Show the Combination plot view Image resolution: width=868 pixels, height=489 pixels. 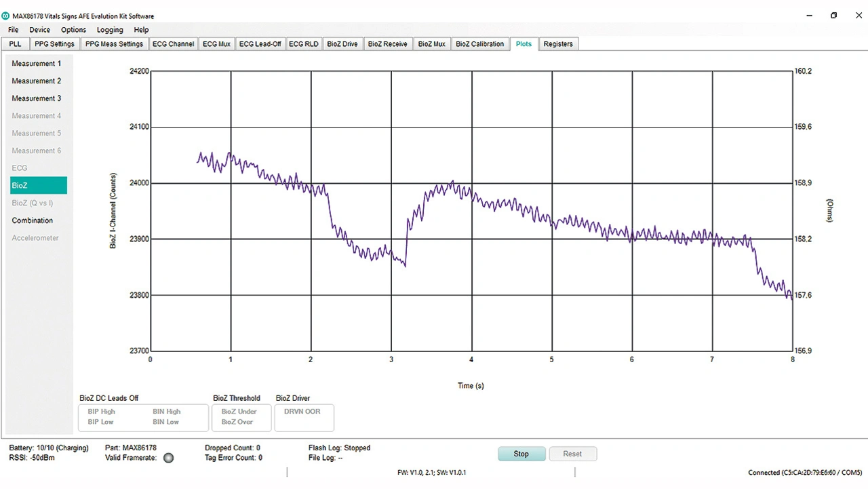tap(33, 220)
